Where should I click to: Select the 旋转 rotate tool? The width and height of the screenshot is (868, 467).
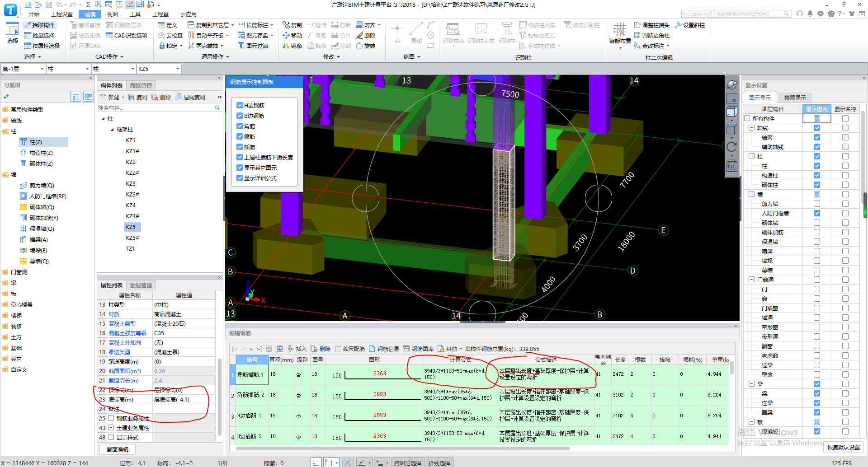pyautogui.click(x=366, y=46)
